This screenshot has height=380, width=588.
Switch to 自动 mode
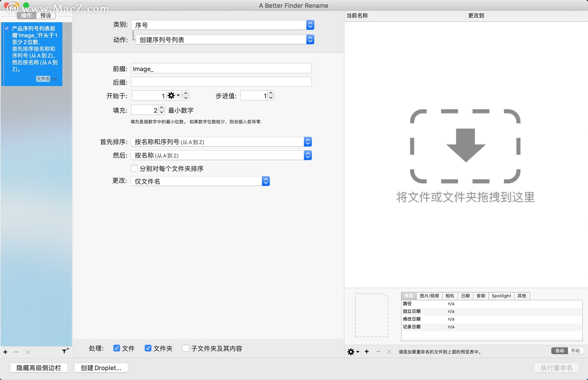tap(560, 351)
